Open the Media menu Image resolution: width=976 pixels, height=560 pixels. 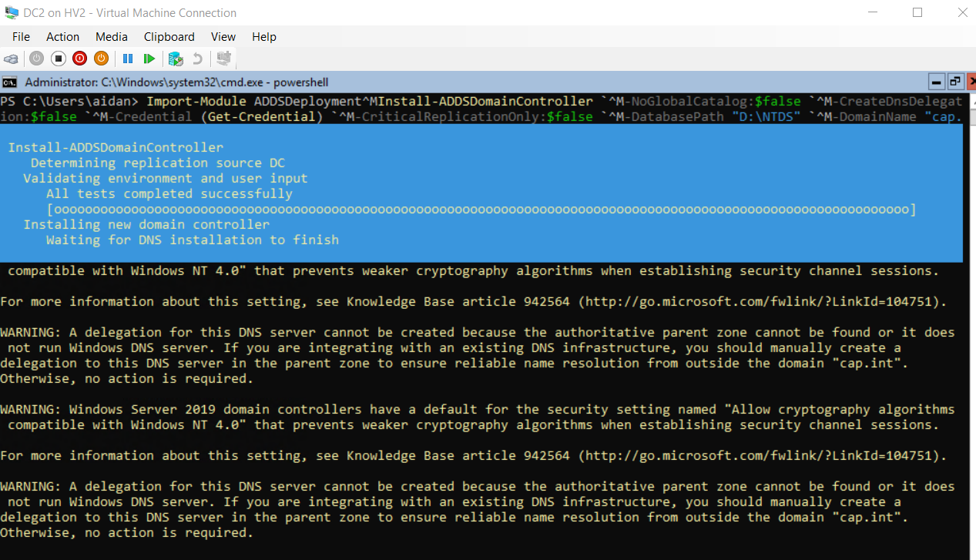click(112, 36)
